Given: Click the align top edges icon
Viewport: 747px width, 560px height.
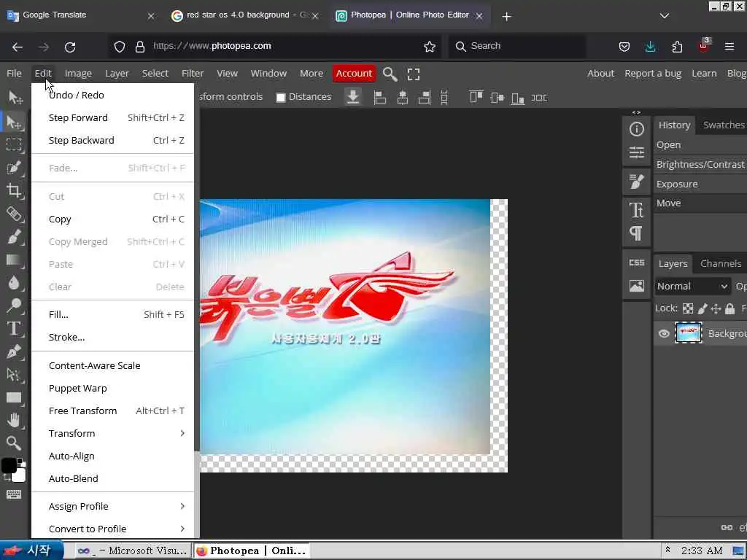Looking at the screenshot, I should click(x=476, y=97).
